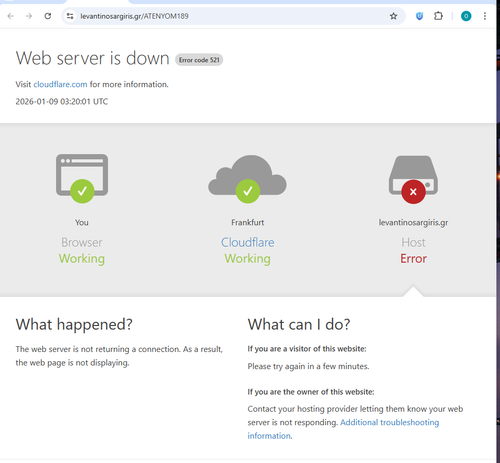Click the 'levantinosargiris.gr' host label
This screenshot has width=500, height=463.
point(413,222)
